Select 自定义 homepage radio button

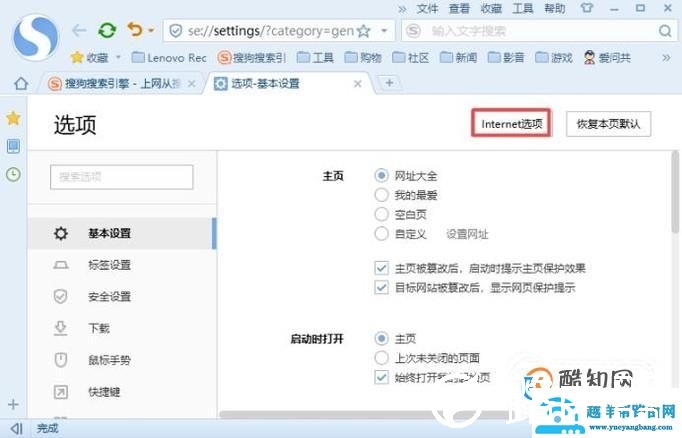click(x=381, y=234)
